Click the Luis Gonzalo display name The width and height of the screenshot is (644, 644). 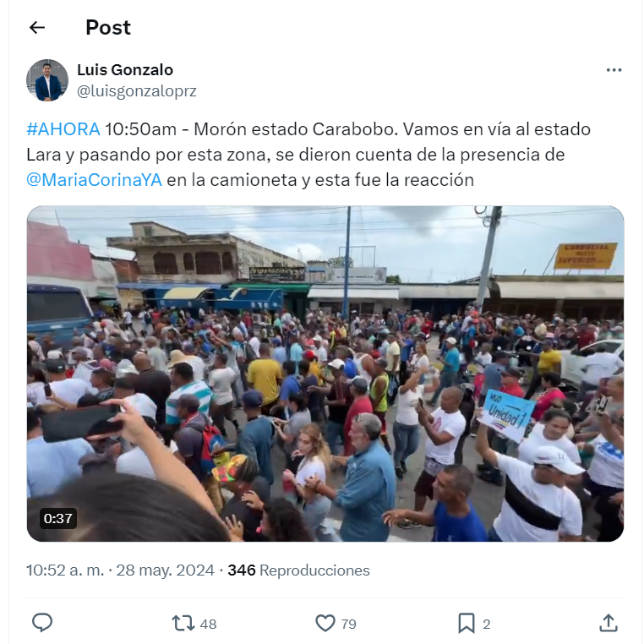[125, 70]
